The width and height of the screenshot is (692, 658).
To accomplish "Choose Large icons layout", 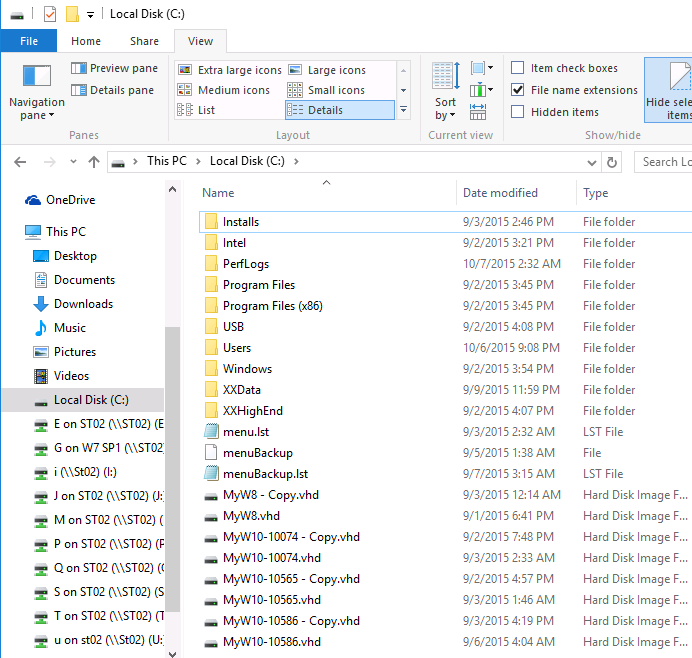I will (327, 70).
